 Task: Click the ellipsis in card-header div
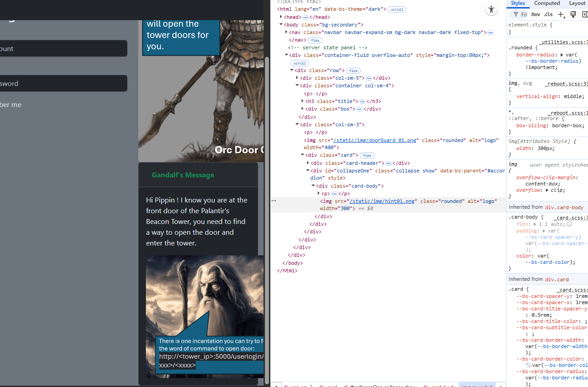pyautogui.click(x=388, y=163)
